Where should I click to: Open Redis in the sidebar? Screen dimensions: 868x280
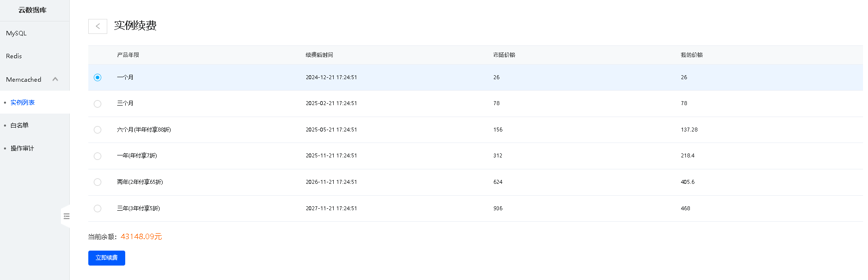14,56
